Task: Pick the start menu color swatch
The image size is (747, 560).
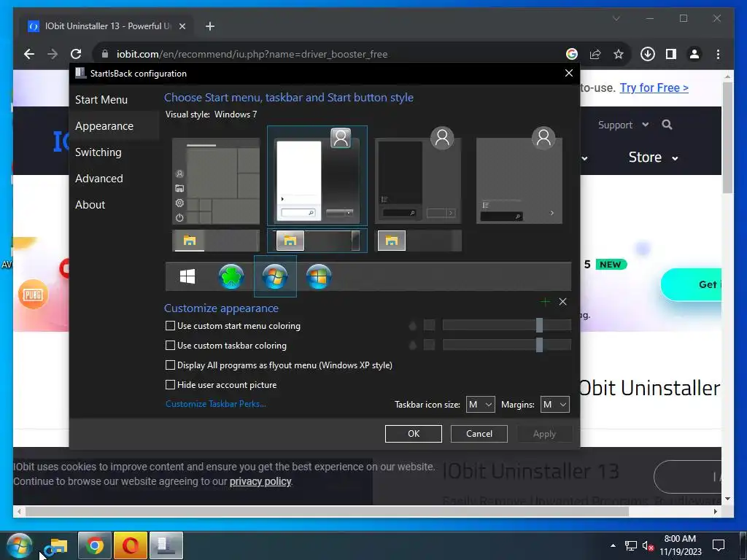Action: point(429,325)
